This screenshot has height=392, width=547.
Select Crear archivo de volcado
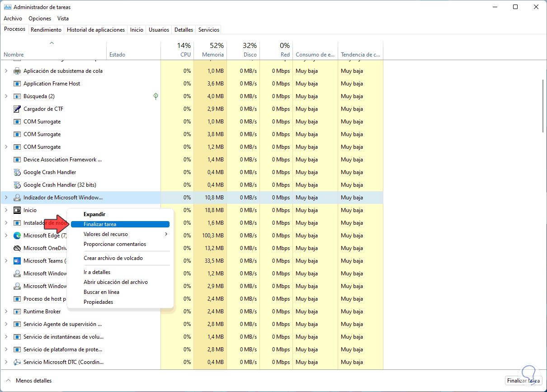120,258
